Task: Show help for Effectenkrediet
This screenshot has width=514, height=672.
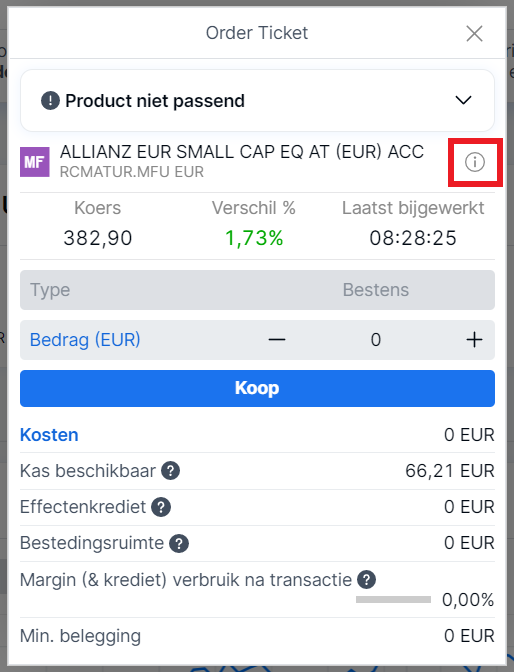Action: tap(161, 507)
